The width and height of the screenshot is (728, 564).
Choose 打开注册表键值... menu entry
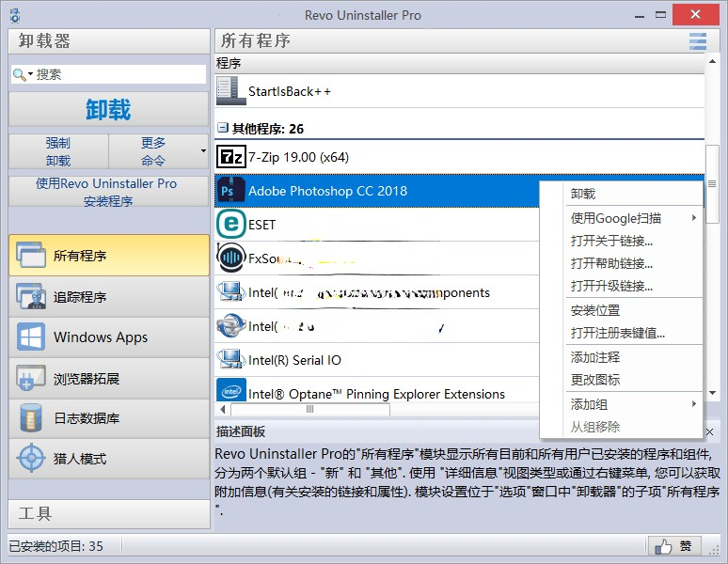[x=621, y=333]
